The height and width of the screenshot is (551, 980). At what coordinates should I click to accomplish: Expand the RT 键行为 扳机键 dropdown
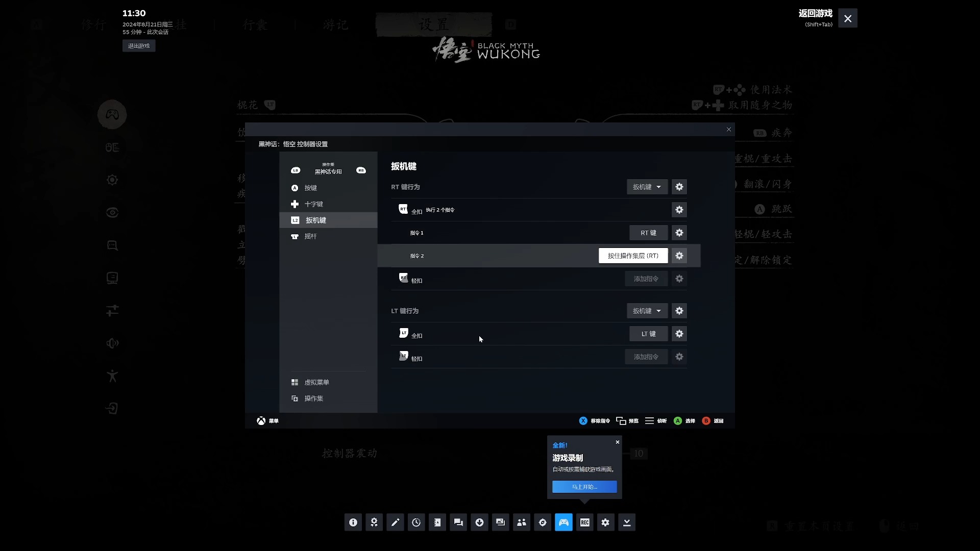(647, 187)
